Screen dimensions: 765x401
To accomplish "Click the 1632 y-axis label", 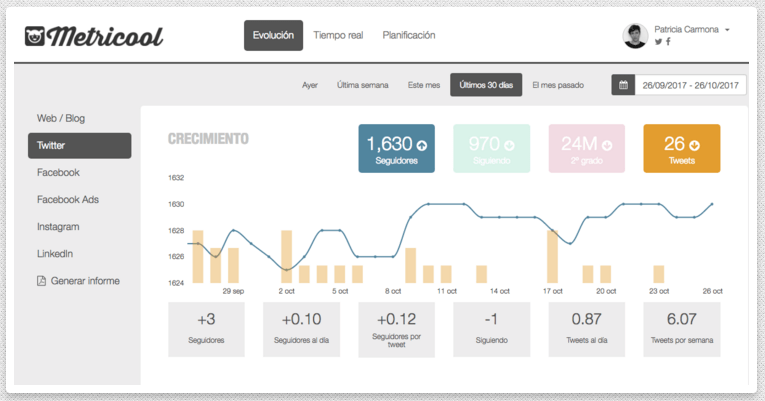I will click(x=176, y=178).
